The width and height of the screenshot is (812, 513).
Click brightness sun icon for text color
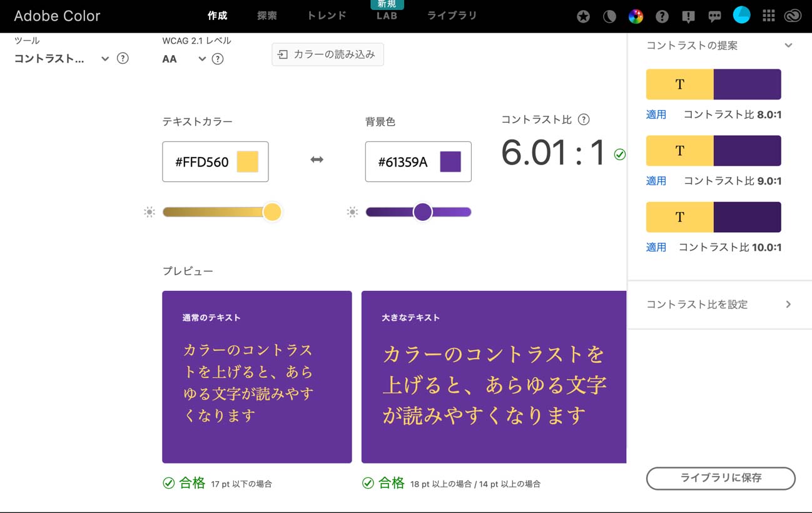149,212
